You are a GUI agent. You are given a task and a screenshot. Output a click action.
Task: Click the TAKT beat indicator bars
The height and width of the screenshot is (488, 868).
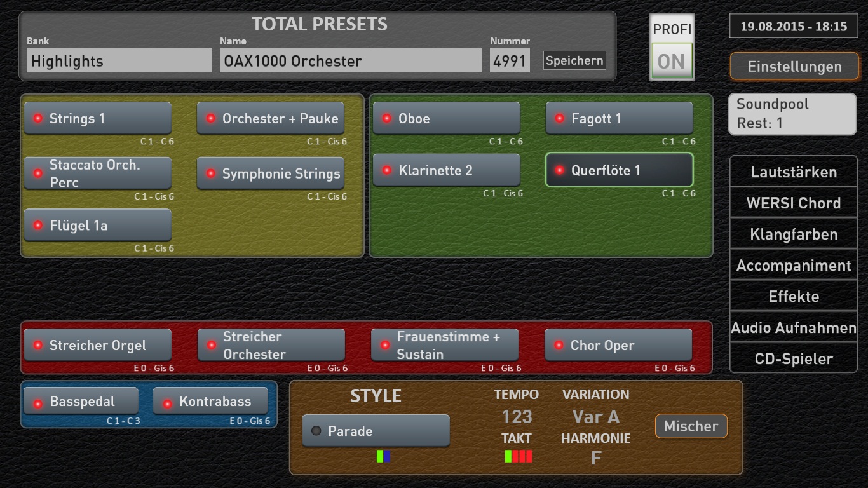click(x=518, y=456)
